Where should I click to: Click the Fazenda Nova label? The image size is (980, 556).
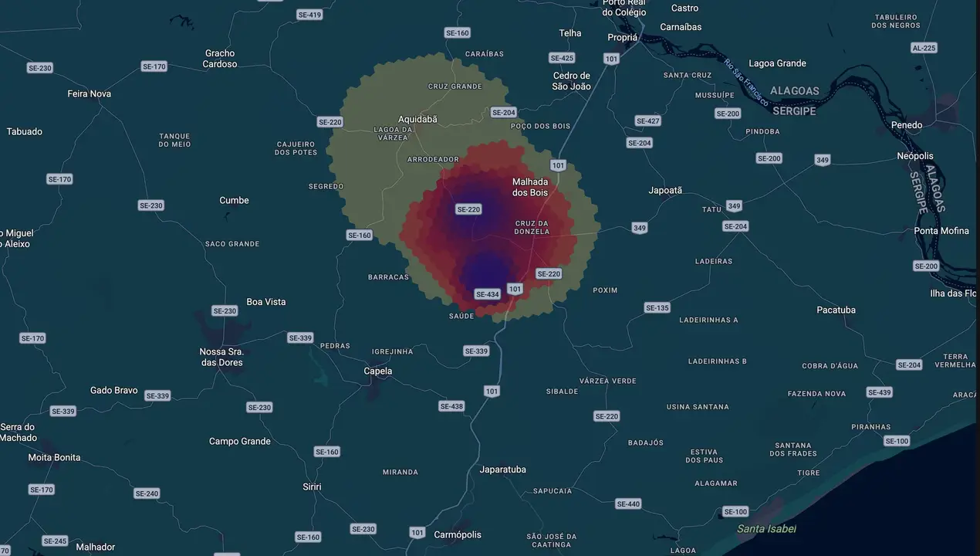pos(816,394)
